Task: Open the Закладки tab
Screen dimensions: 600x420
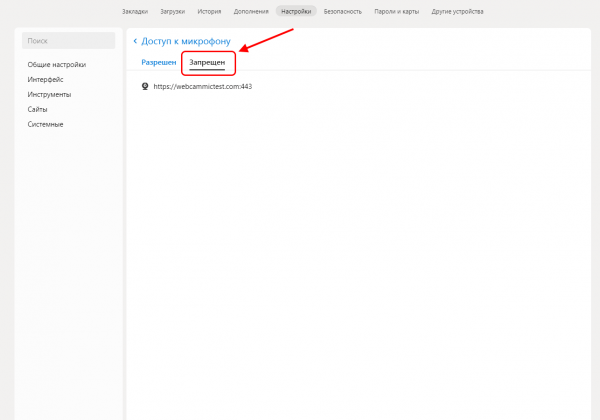Action: click(135, 11)
